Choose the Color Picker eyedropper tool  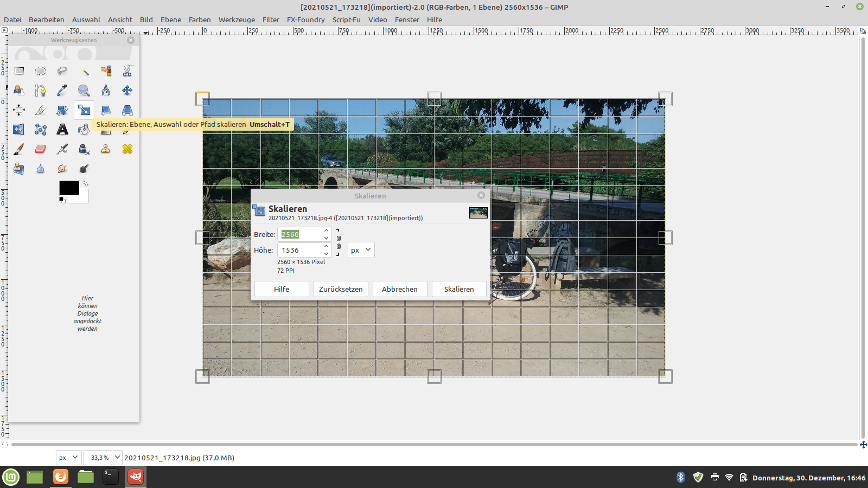62,91
